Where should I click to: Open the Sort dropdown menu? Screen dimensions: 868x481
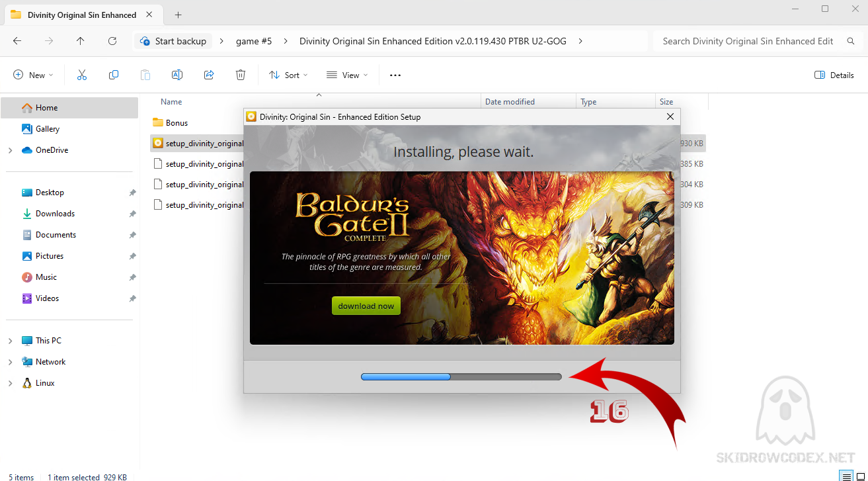click(x=288, y=75)
